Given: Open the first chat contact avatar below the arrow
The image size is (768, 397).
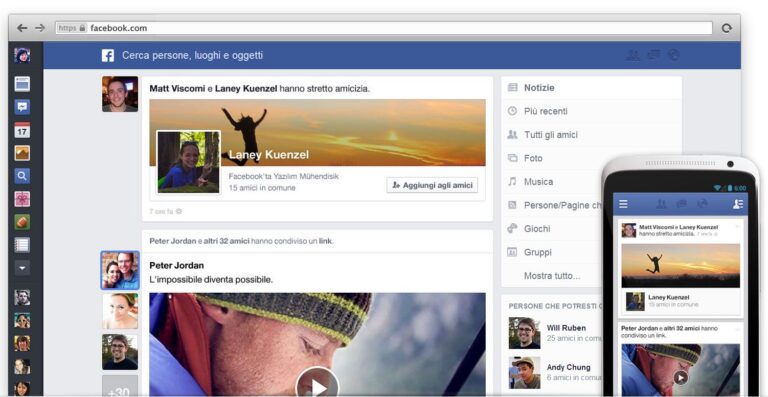Looking at the screenshot, I should coord(22,297).
